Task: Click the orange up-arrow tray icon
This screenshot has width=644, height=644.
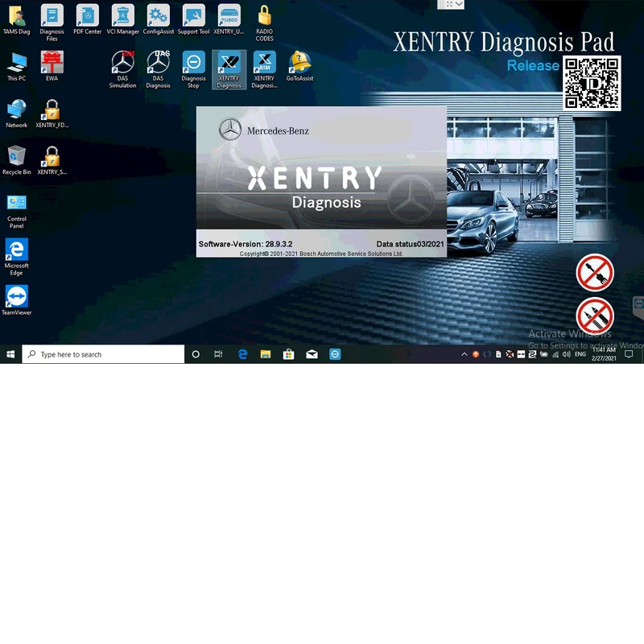Action: coord(476,354)
